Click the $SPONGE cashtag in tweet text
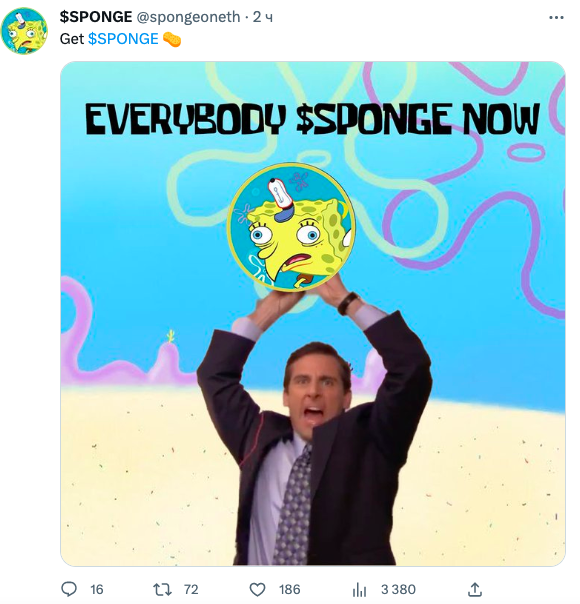 [123, 39]
